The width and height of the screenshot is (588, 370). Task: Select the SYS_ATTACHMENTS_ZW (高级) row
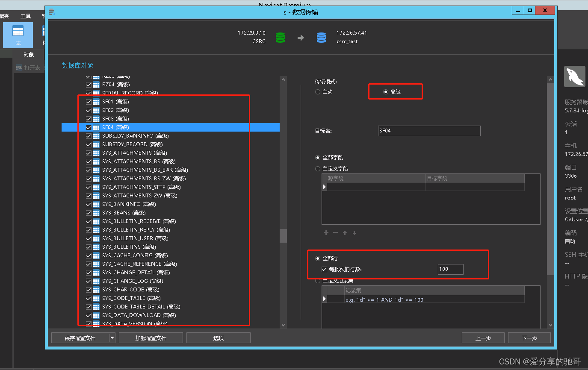tap(171, 196)
